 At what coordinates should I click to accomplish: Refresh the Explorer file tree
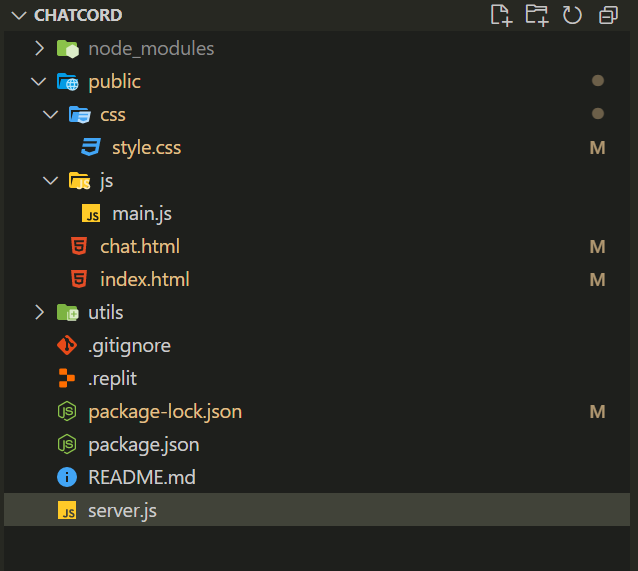click(x=572, y=15)
